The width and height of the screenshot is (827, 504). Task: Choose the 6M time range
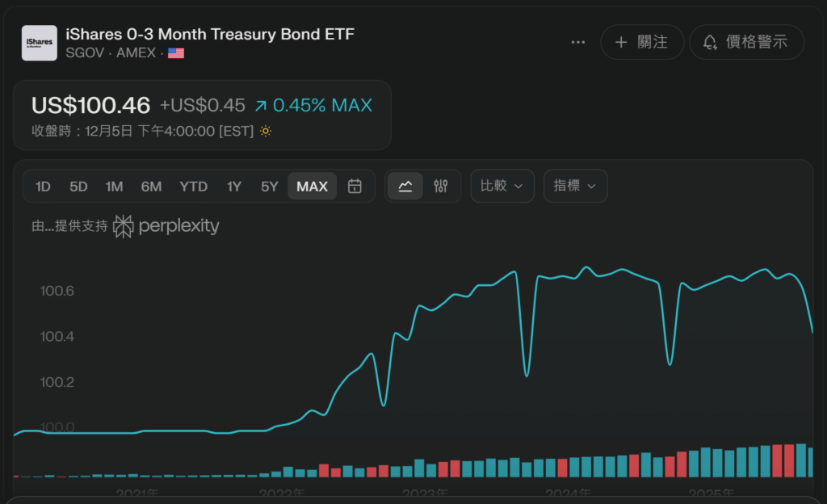(151, 187)
